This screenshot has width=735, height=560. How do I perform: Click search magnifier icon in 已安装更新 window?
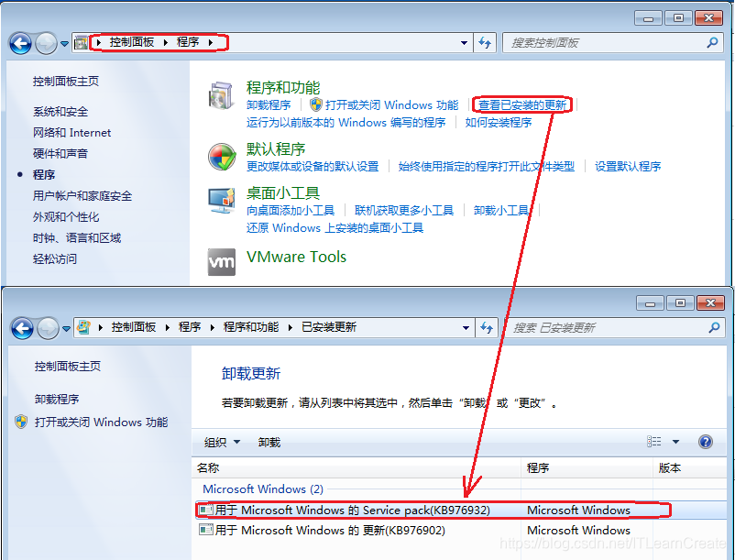tap(714, 327)
